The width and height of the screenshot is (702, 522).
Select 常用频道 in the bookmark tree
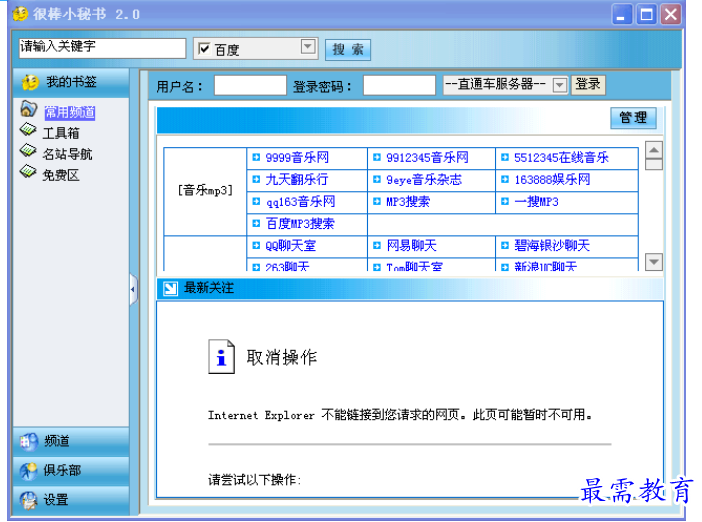pyautogui.click(x=70, y=112)
